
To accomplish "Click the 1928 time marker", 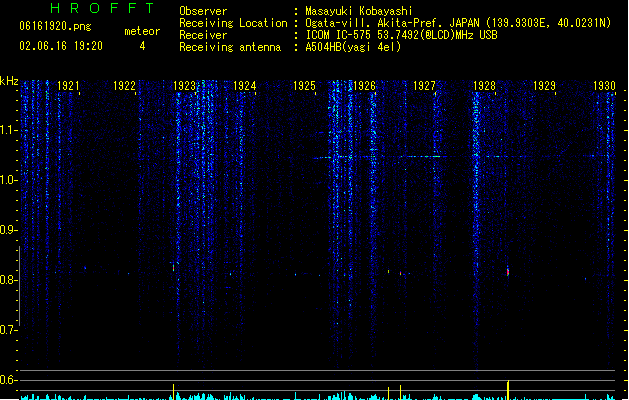I will (x=485, y=86).
